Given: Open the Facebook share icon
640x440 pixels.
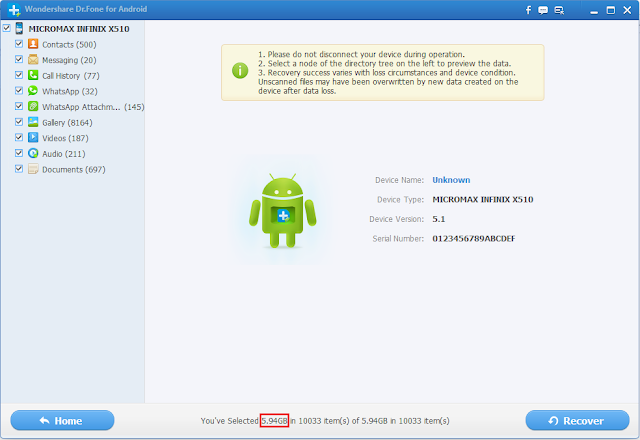Looking at the screenshot, I should pos(528,10).
